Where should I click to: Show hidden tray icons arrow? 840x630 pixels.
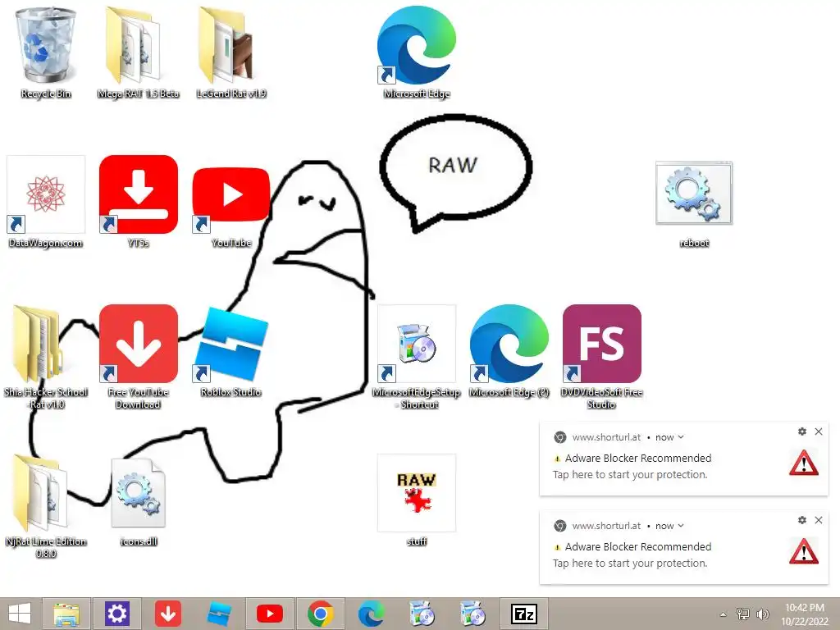pos(724,614)
